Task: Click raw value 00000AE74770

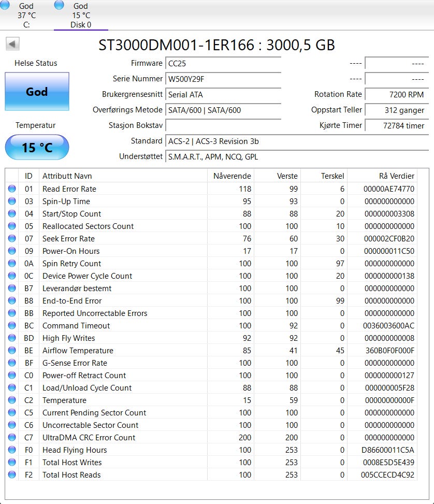Action: [x=388, y=189]
